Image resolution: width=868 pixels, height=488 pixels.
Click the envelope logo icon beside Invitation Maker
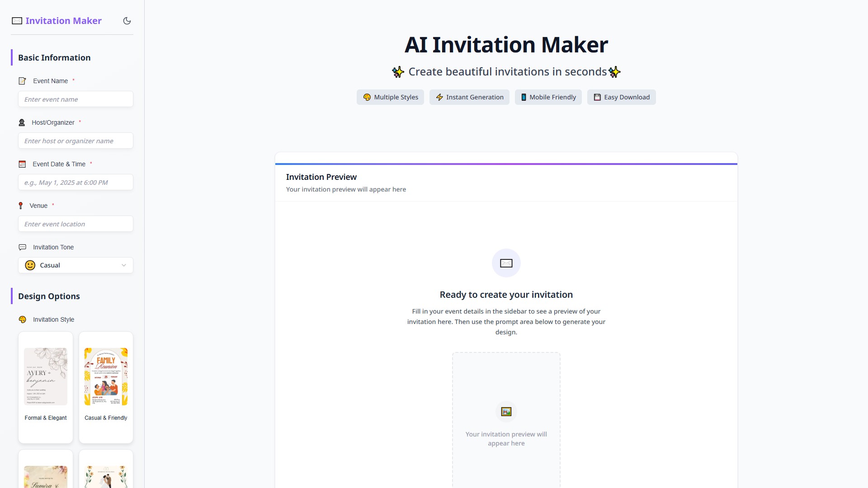coord(17,21)
